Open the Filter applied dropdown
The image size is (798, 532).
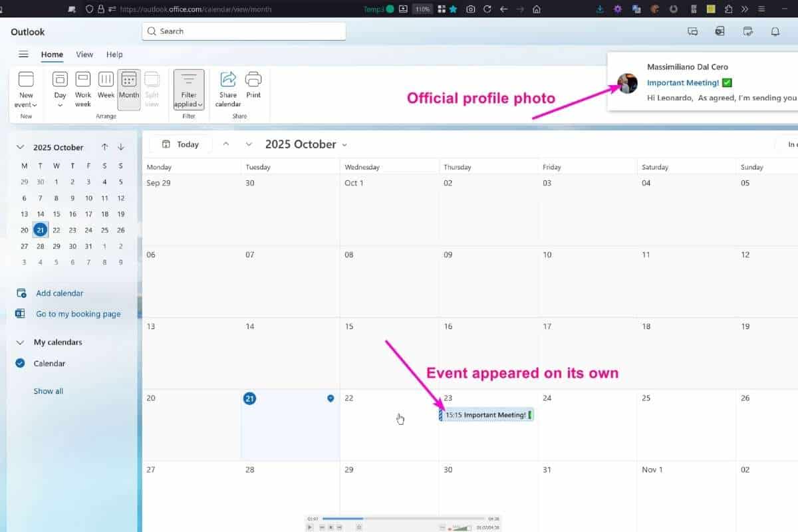pyautogui.click(x=189, y=89)
